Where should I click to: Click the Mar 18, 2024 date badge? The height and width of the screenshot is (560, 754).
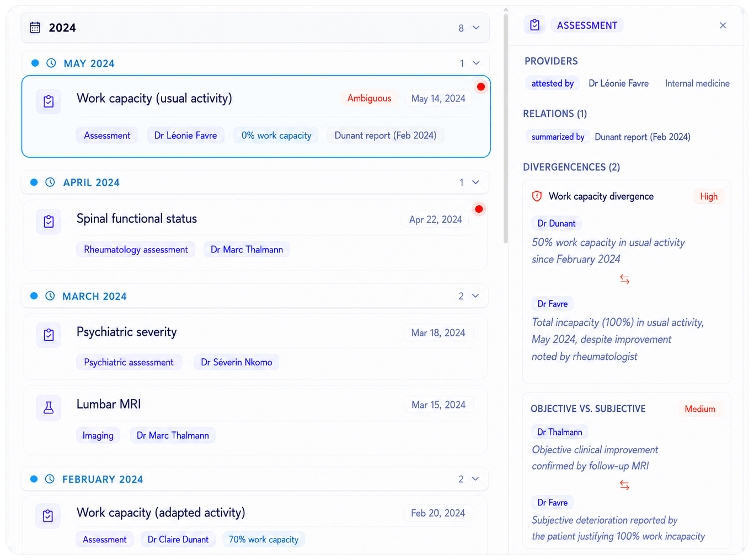[439, 332]
